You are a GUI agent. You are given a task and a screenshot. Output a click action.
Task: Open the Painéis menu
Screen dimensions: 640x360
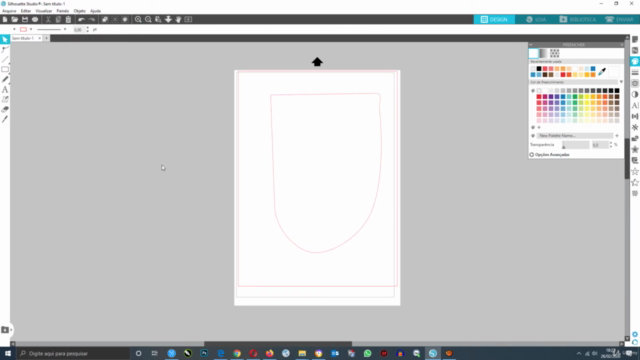click(62, 11)
